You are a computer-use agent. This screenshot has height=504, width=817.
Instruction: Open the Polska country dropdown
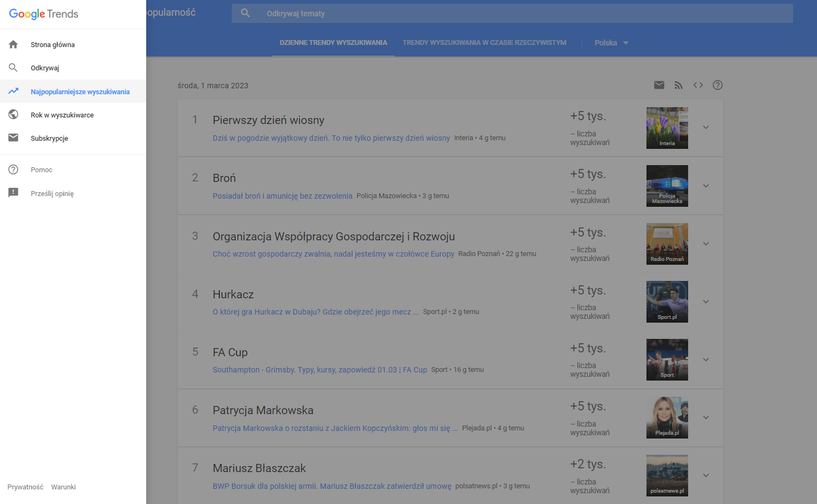(611, 43)
